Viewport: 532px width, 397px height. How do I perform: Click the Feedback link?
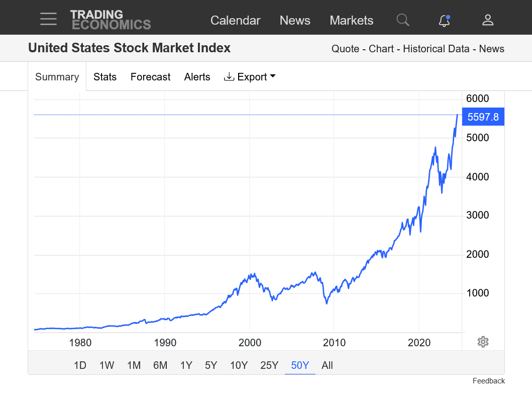pos(488,381)
